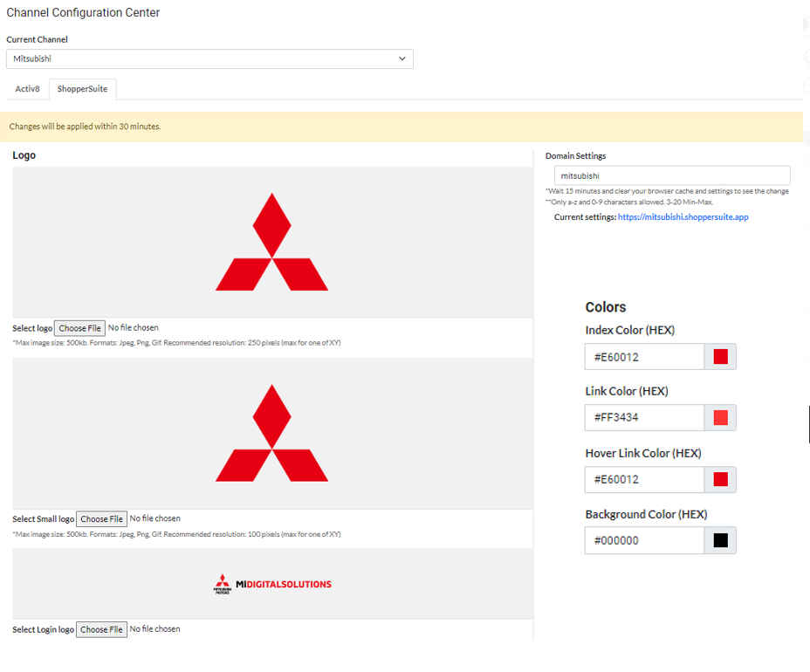Switch to the Activ8 tab
Image resolution: width=810 pixels, height=672 pixels.
point(27,89)
